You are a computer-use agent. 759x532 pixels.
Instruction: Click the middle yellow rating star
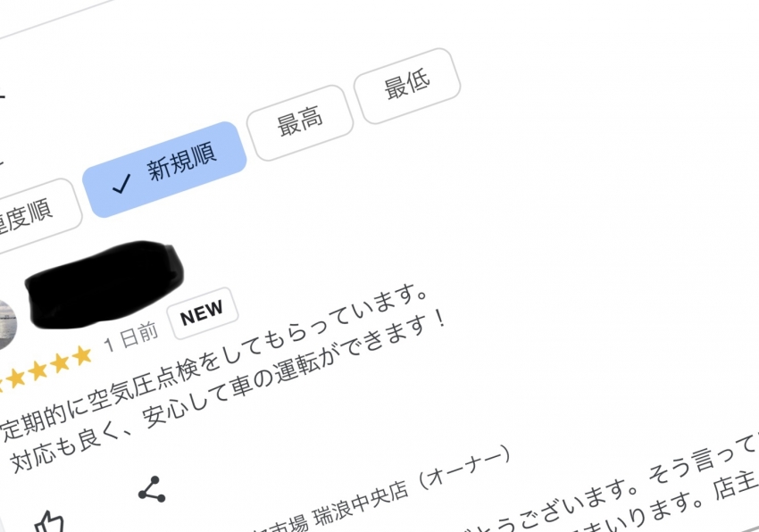point(38,370)
